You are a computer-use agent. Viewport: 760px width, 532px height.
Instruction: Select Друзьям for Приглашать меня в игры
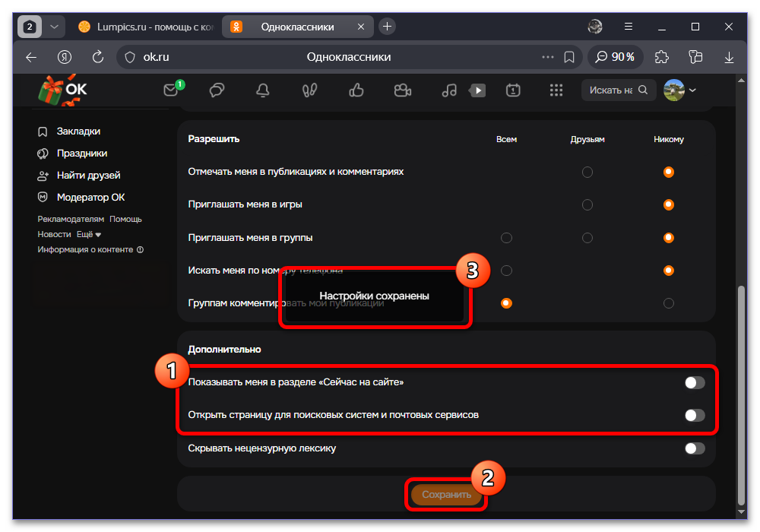click(x=587, y=205)
